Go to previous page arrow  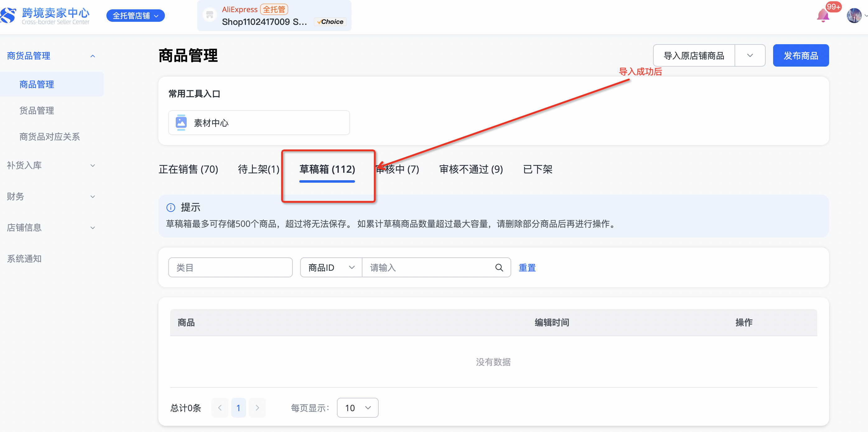(x=220, y=408)
